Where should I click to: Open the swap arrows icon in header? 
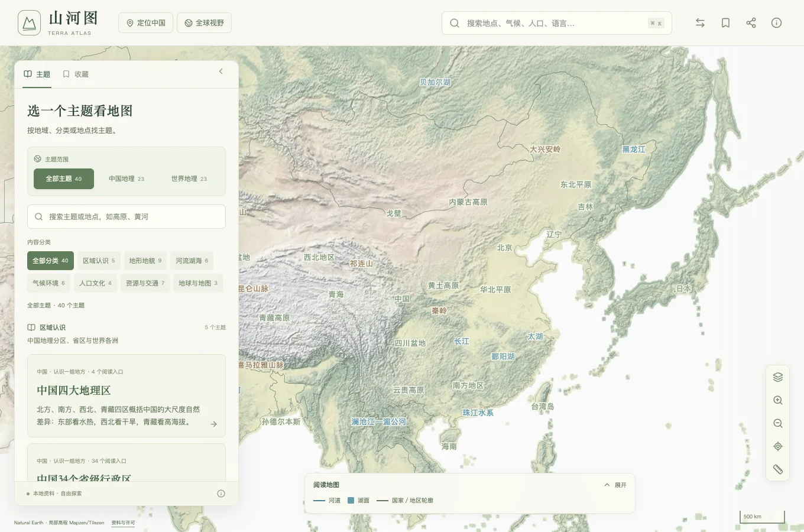pyautogui.click(x=700, y=23)
